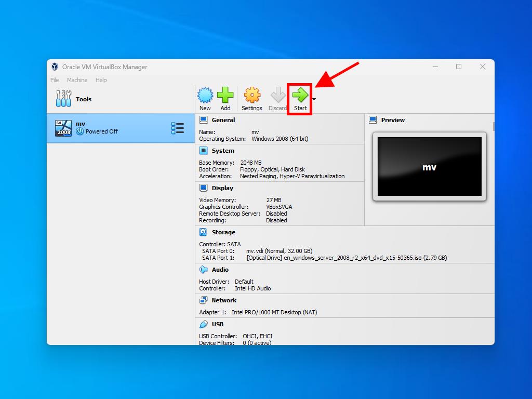Screen dimensions: 532x399
Task: Click the Storage disk icon
Action: 203,232
